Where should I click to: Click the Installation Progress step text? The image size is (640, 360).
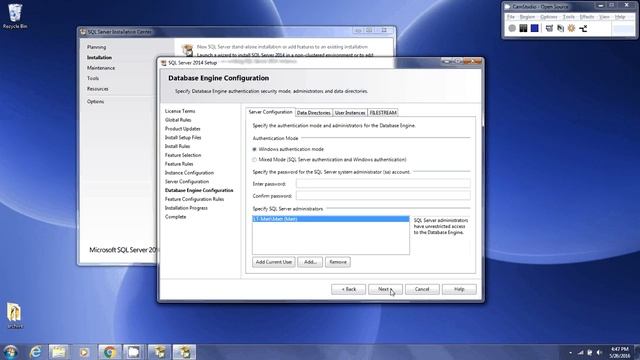186,208
